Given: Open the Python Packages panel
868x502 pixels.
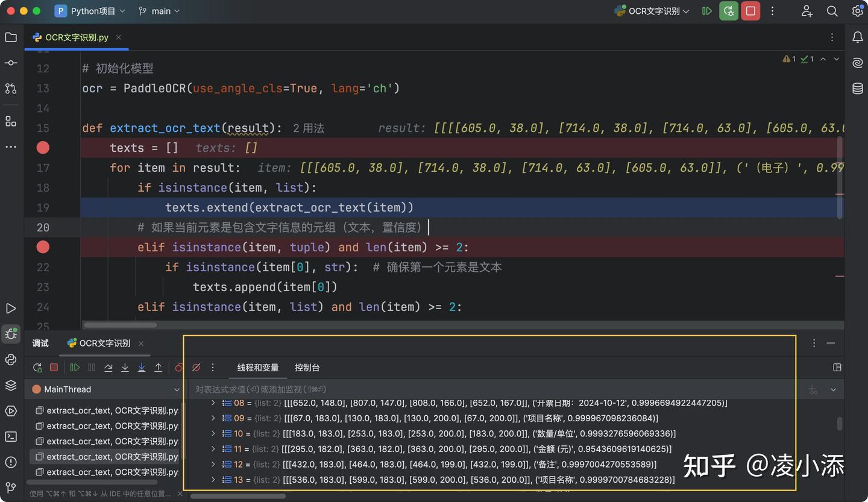Looking at the screenshot, I should click(x=11, y=358).
